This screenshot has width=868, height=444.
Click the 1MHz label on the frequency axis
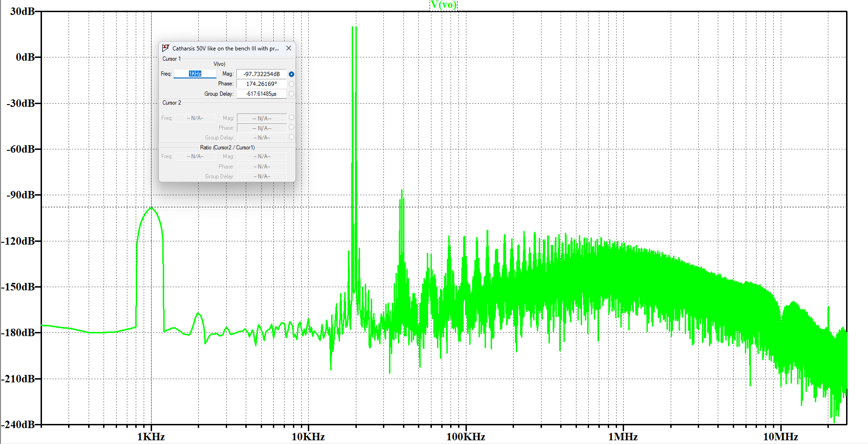623,437
